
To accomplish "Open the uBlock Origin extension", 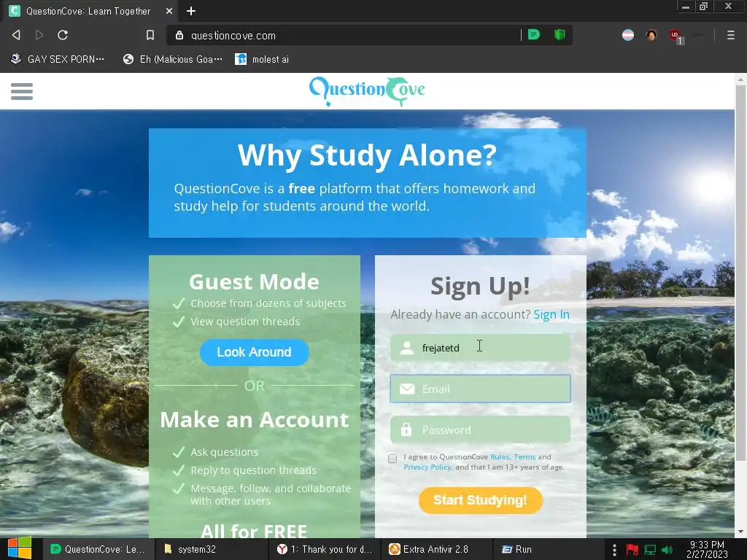I will [x=675, y=35].
